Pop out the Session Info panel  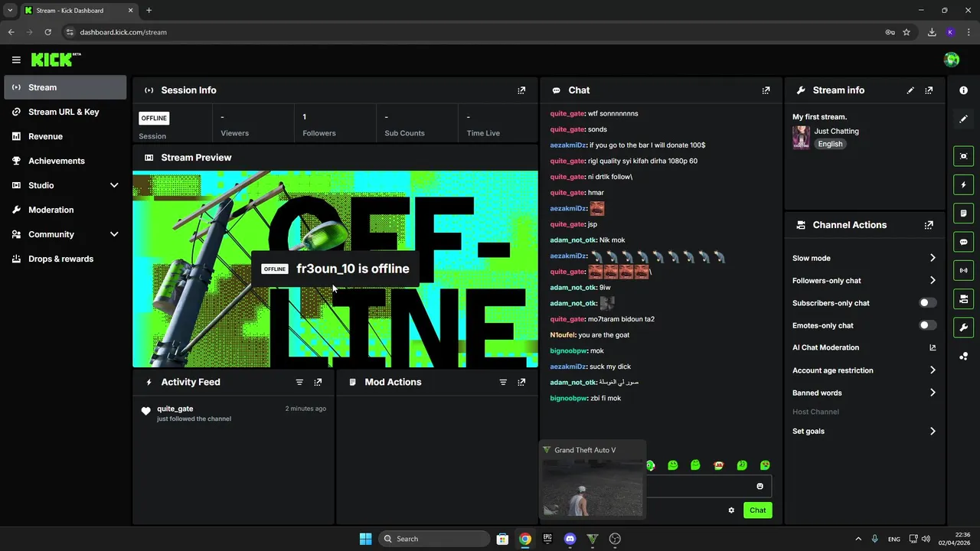521,90
